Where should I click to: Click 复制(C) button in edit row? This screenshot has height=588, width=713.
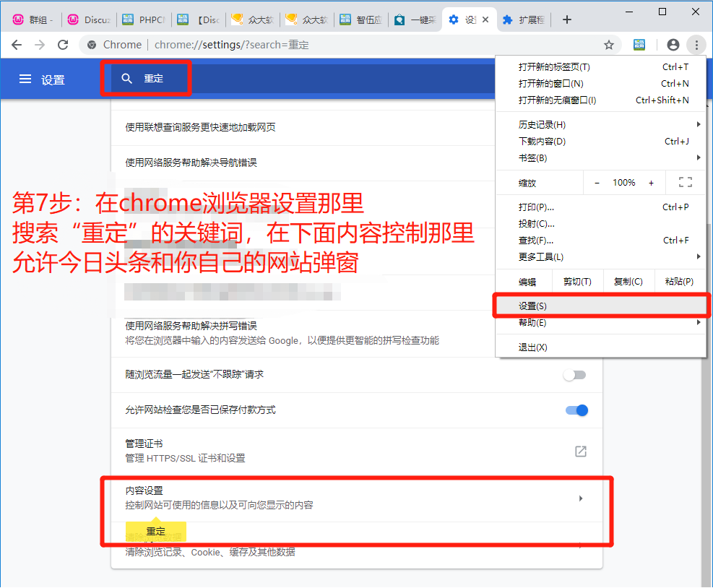628,282
